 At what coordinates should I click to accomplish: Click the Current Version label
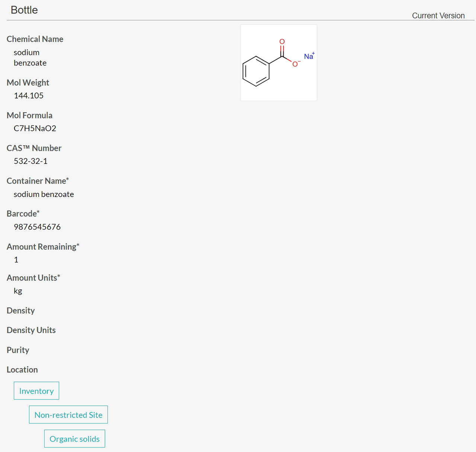coord(438,16)
